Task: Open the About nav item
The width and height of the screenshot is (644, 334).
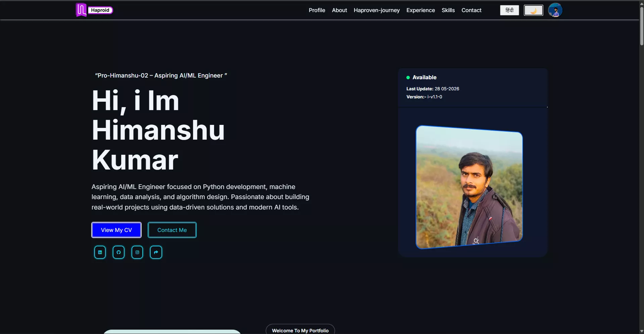Action: point(339,10)
